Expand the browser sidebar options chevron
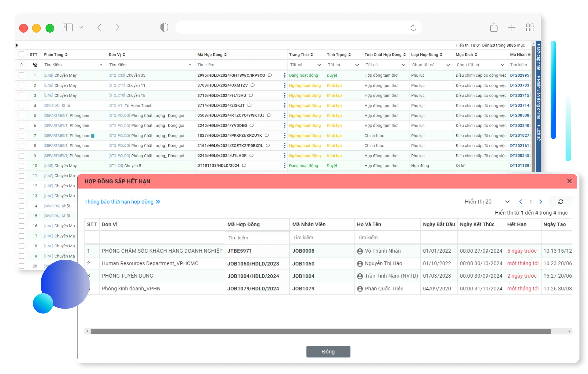This screenshot has width=588, height=374. [x=81, y=28]
